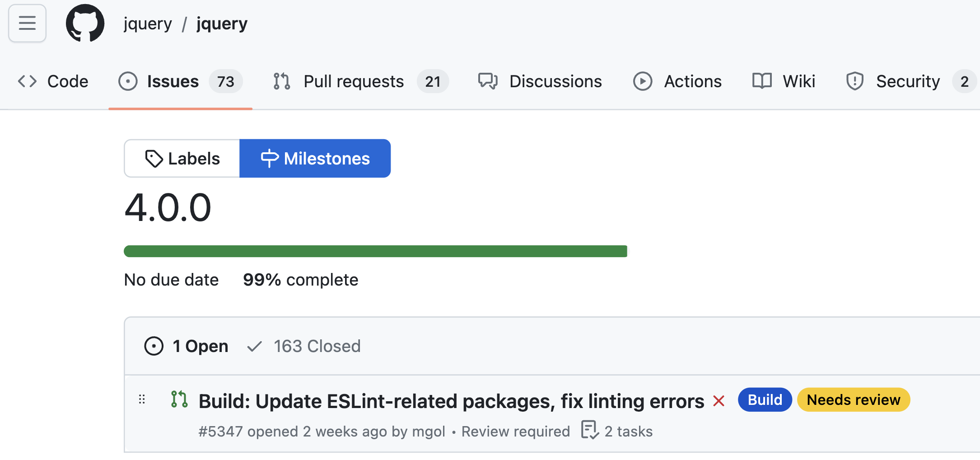Image resolution: width=980 pixels, height=460 pixels.
Task: Switch to Labels view
Action: (x=182, y=159)
